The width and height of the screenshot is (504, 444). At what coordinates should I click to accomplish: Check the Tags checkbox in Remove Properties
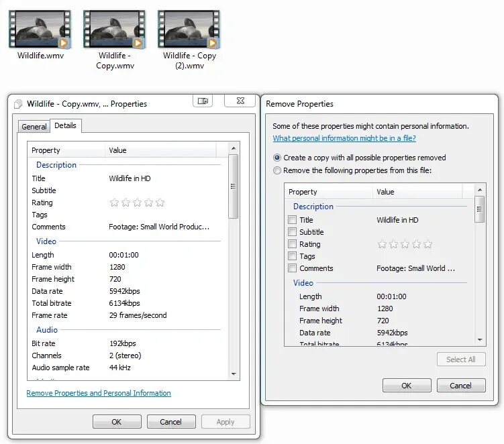(x=292, y=256)
